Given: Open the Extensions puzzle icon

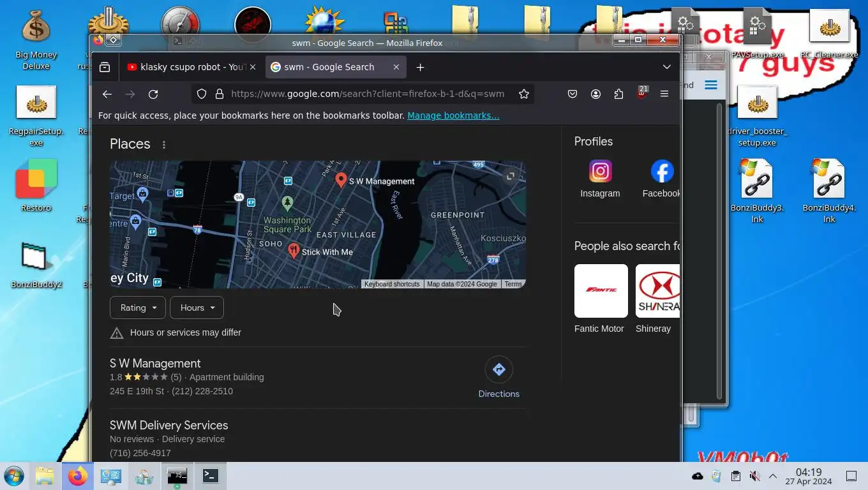Looking at the screenshot, I should (618, 94).
